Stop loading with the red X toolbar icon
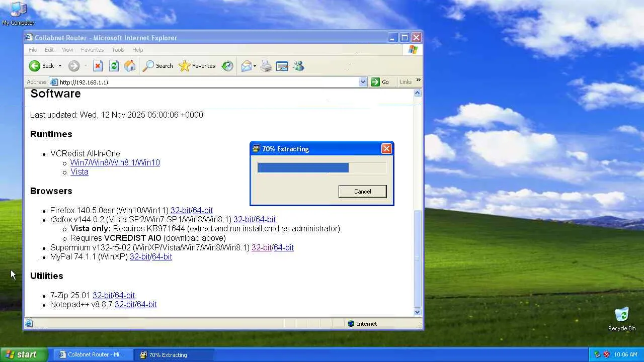Viewport: 644px width, 362px height. coord(98,66)
